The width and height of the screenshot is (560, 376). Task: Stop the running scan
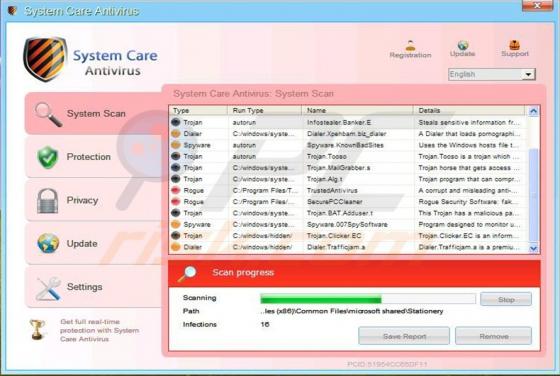506,299
